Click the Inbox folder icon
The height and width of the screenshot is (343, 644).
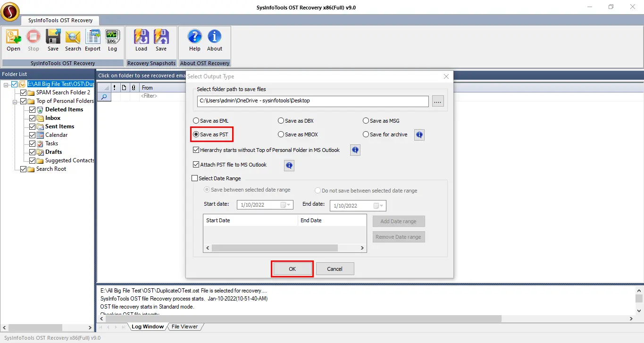coord(40,118)
